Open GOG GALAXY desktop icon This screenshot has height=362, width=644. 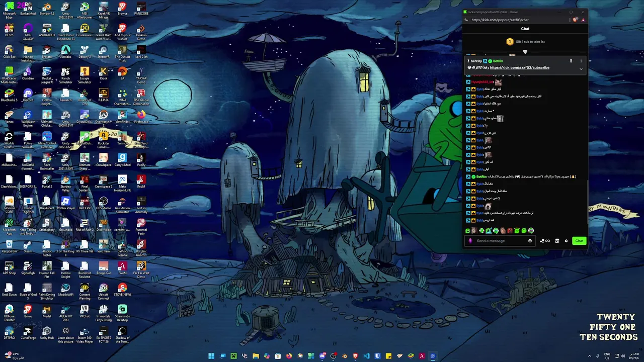tap(28, 31)
